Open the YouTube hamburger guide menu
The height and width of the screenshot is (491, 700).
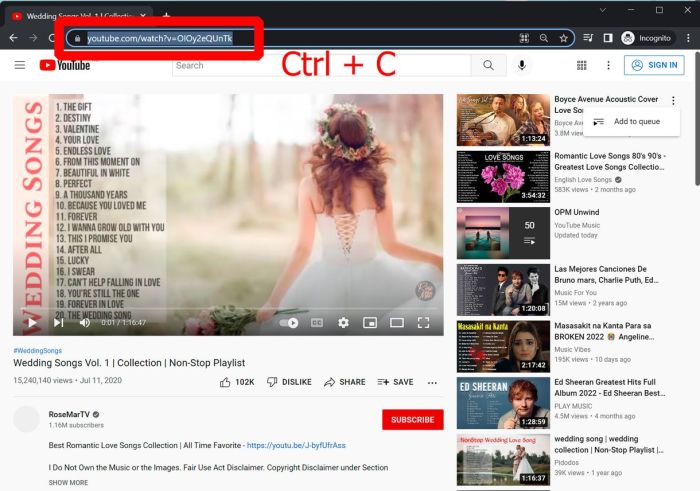pos(20,65)
